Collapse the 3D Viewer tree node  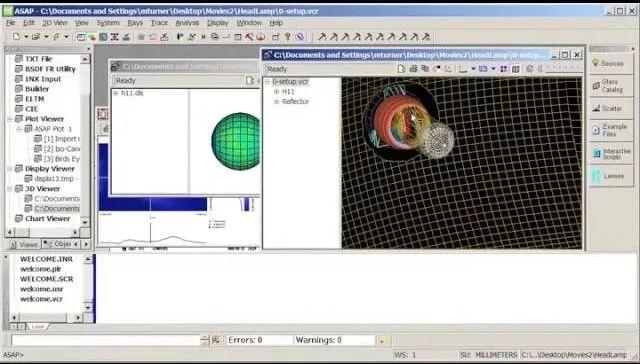click(10, 189)
